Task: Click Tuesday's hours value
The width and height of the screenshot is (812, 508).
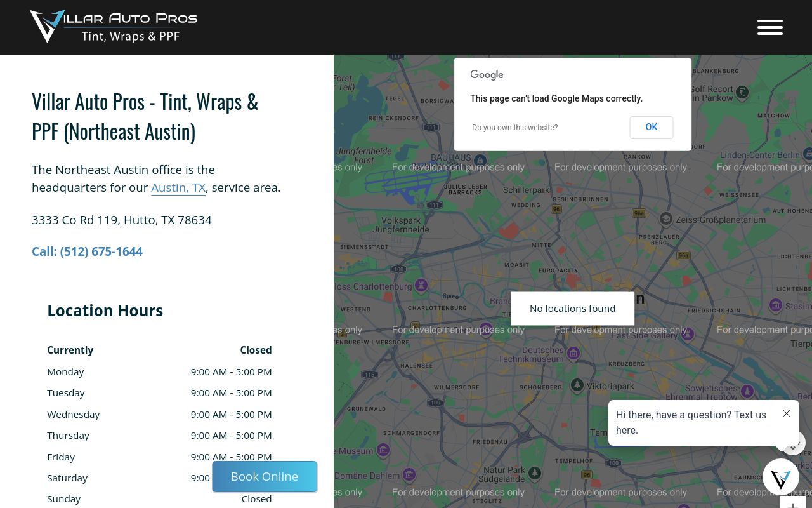Action: pos(231,392)
